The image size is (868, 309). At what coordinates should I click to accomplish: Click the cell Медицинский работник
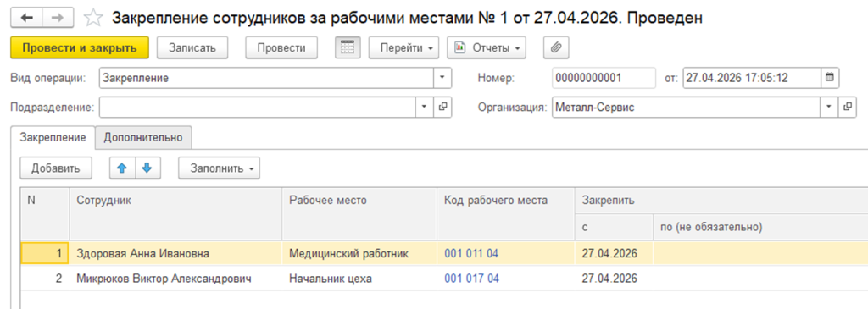click(x=359, y=254)
